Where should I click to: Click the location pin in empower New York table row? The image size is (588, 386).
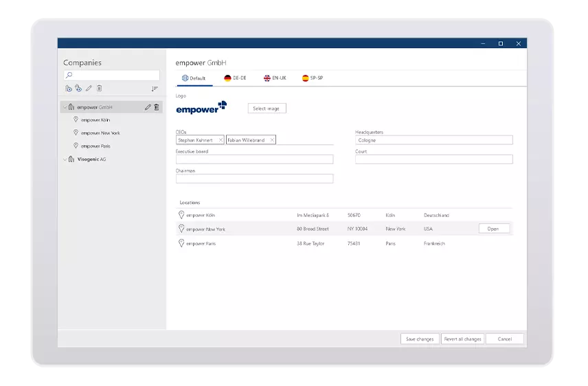click(181, 229)
